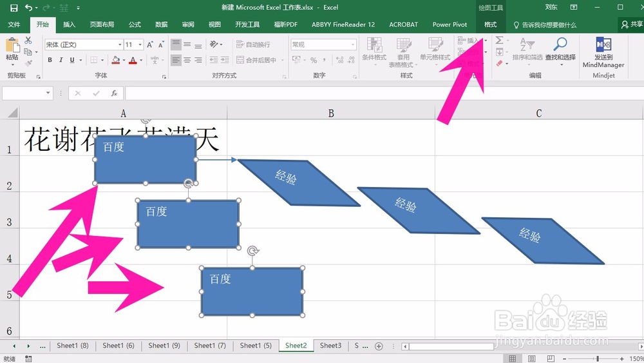Apply the fill color bucket

tap(116, 60)
